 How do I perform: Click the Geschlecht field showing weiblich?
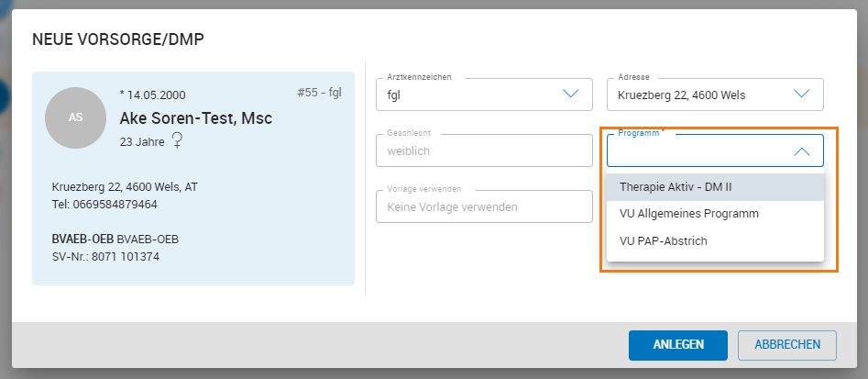[x=484, y=150]
